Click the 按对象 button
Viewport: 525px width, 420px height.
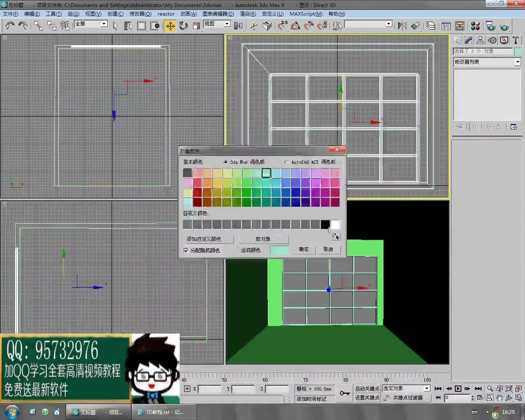tap(263, 239)
